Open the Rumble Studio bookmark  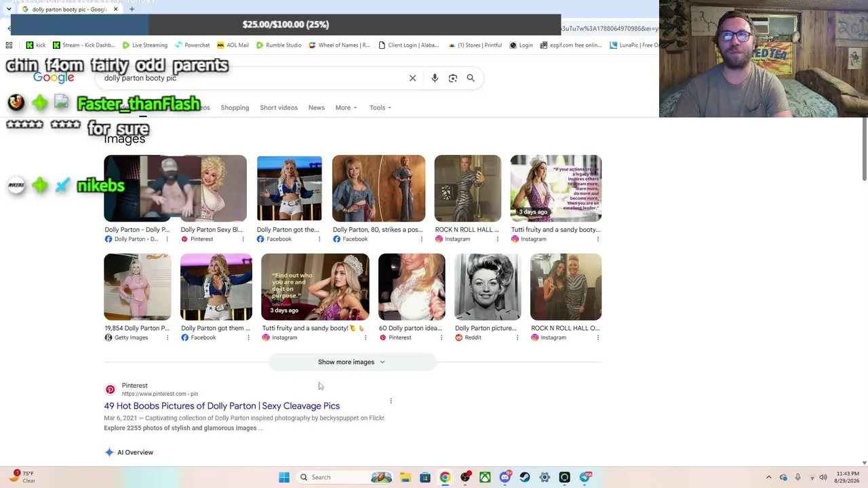point(279,45)
